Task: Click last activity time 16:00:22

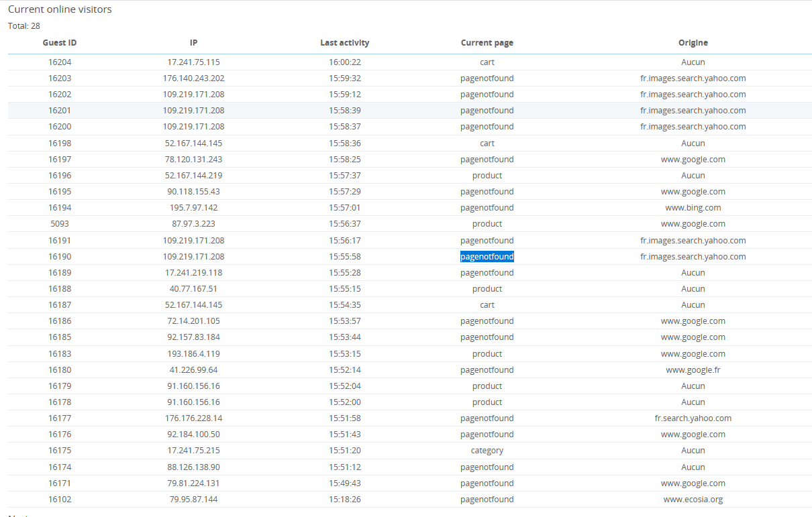Action: click(x=345, y=62)
